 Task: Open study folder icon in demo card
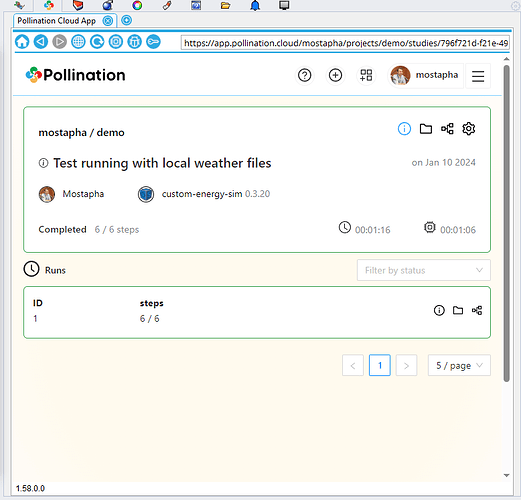pyautogui.click(x=426, y=129)
